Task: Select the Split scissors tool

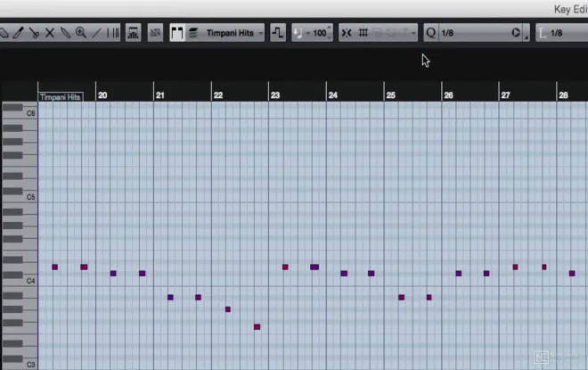Action: tap(34, 33)
